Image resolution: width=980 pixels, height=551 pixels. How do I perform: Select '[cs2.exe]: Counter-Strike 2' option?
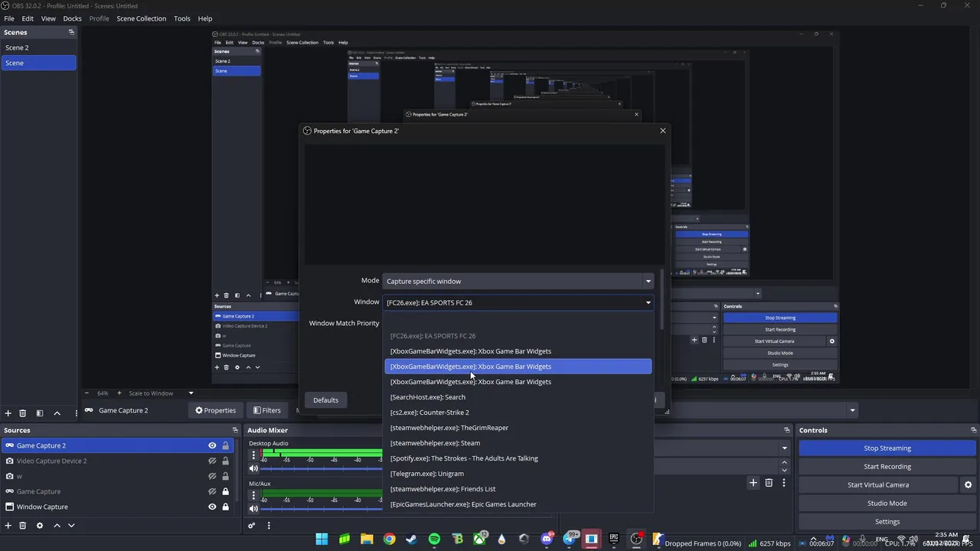518,412
